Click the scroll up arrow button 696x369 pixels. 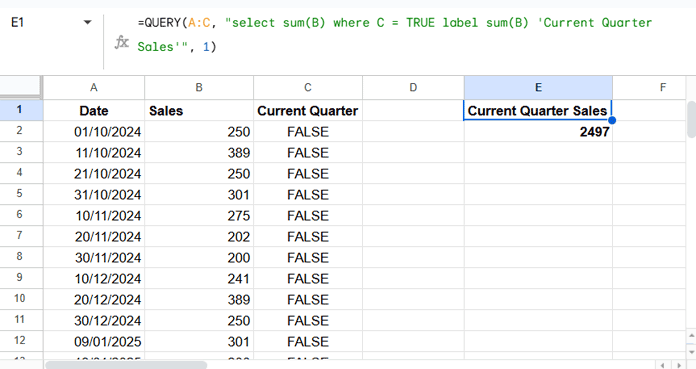(691, 335)
